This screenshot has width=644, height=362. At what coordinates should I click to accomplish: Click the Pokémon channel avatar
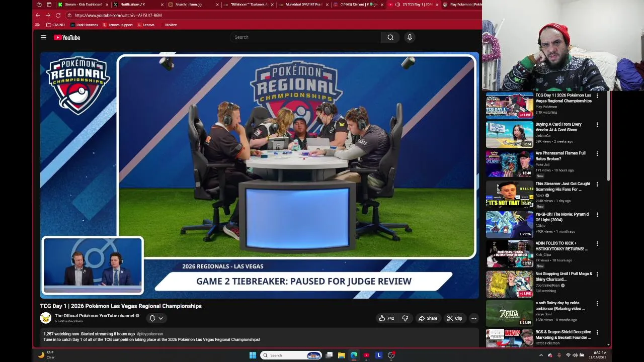[x=46, y=318]
